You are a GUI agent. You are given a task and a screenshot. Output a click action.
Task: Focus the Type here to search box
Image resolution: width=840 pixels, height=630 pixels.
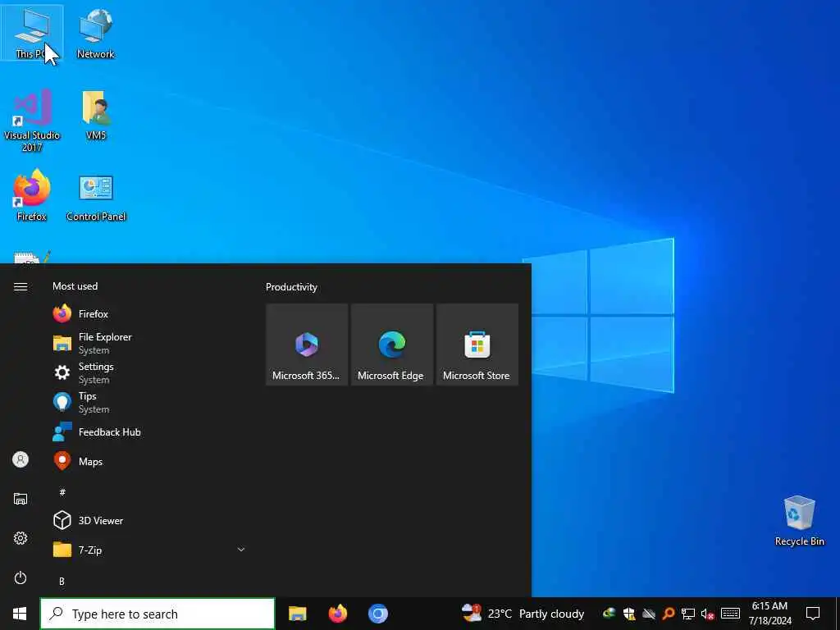[157, 614]
